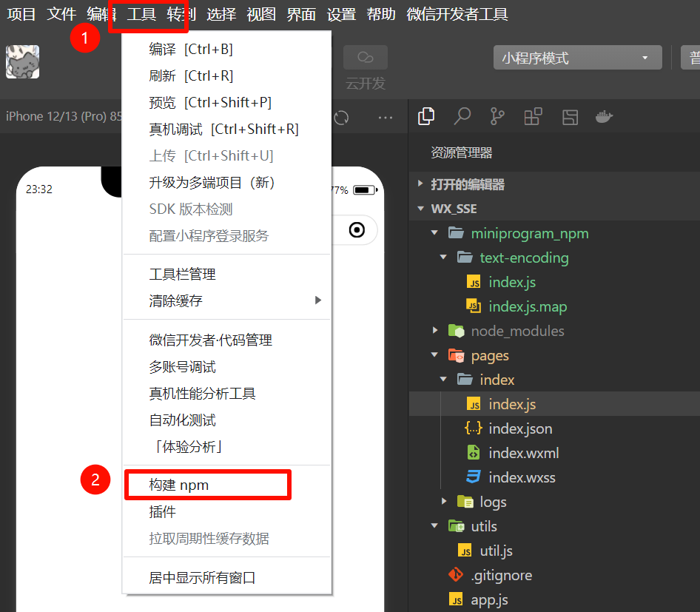Choose 真机性能分析工具 menu entry

(226, 394)
